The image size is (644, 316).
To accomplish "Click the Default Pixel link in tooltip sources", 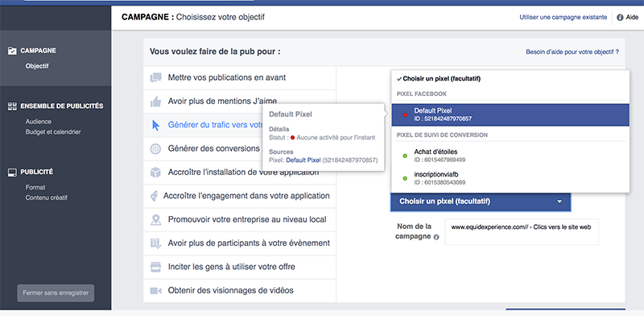I will (303, 160).
